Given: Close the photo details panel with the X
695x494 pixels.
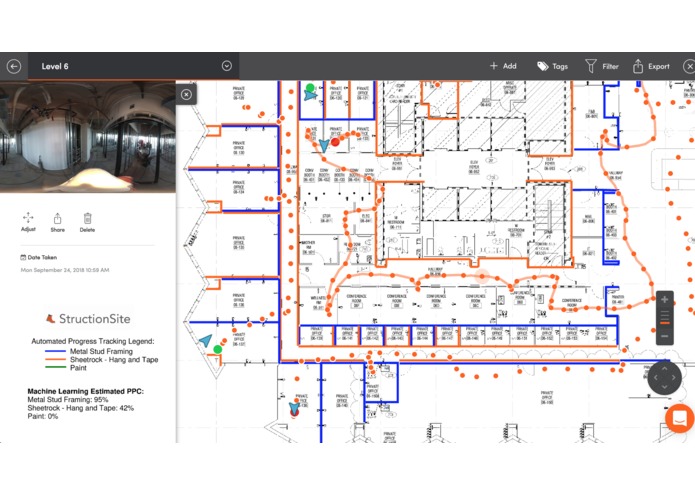Looking at the screenshot, I should (186, 94).
